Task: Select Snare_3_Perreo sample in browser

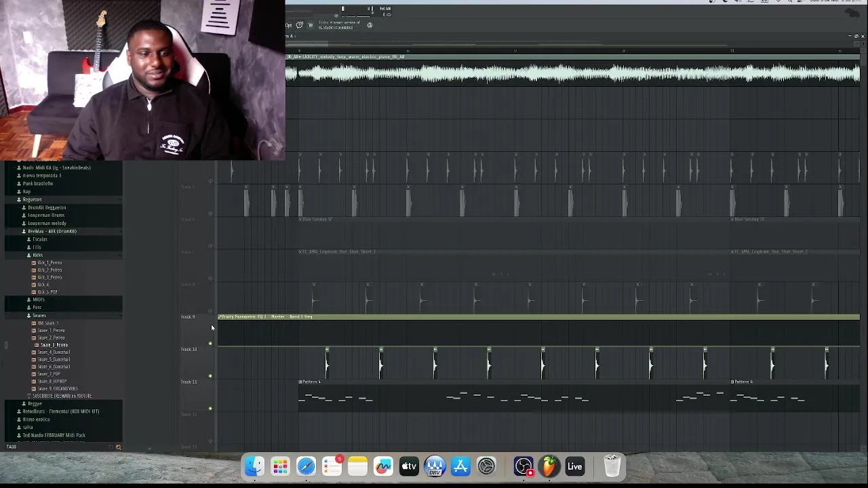Action: click(54, 345)
